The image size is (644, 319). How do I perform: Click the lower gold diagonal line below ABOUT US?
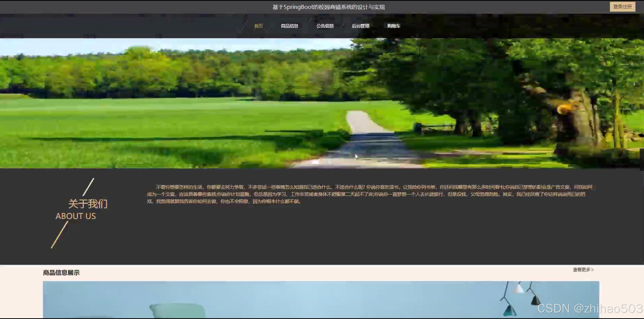click(x=60, y=235)
